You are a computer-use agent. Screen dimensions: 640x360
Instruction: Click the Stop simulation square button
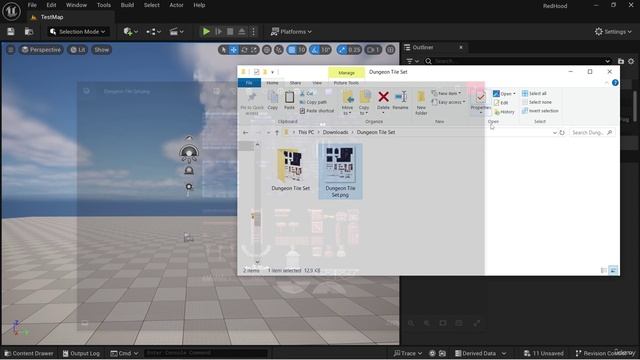(230, 31)
